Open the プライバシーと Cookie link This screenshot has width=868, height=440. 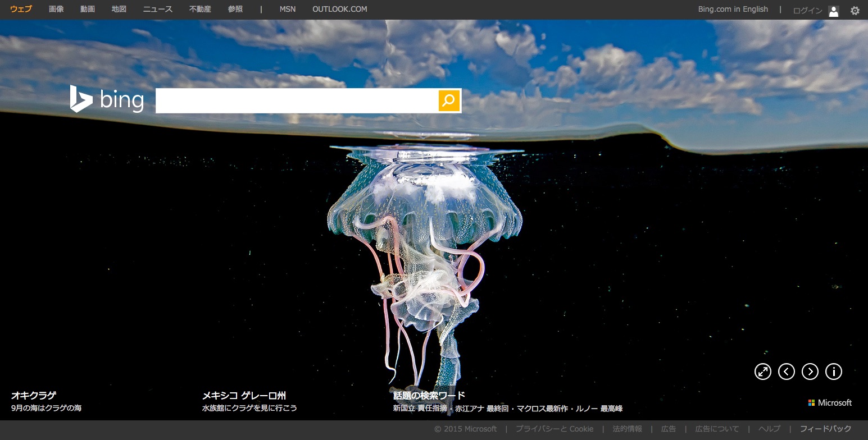click(554, 429)
